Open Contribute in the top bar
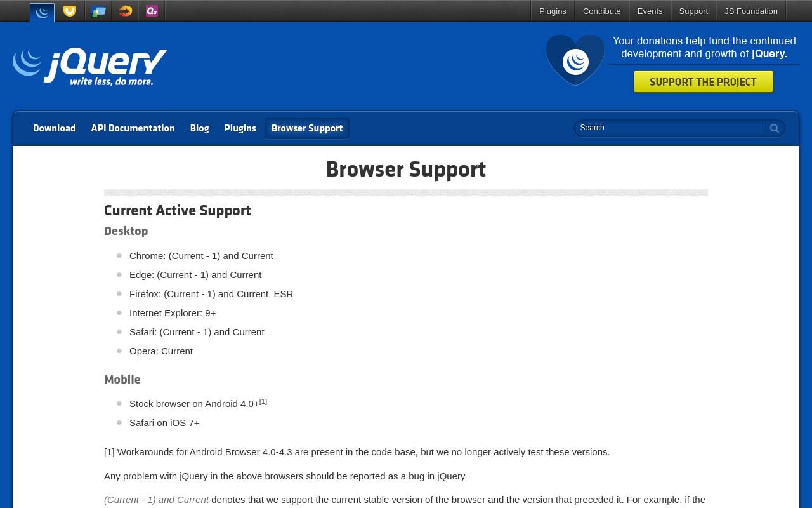 pyautogui.click(x=601, y=11)
